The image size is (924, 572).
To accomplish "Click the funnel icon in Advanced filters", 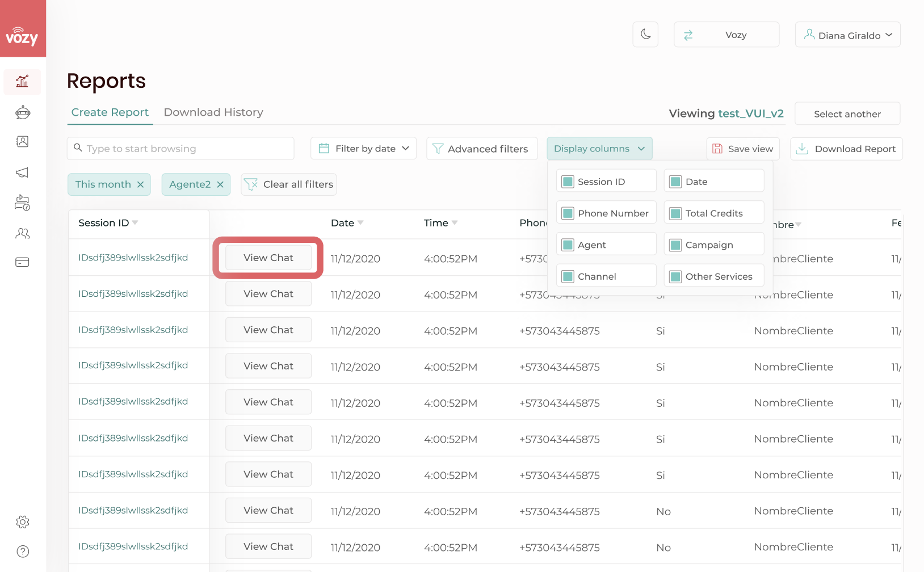I will (x=438, y=149).
